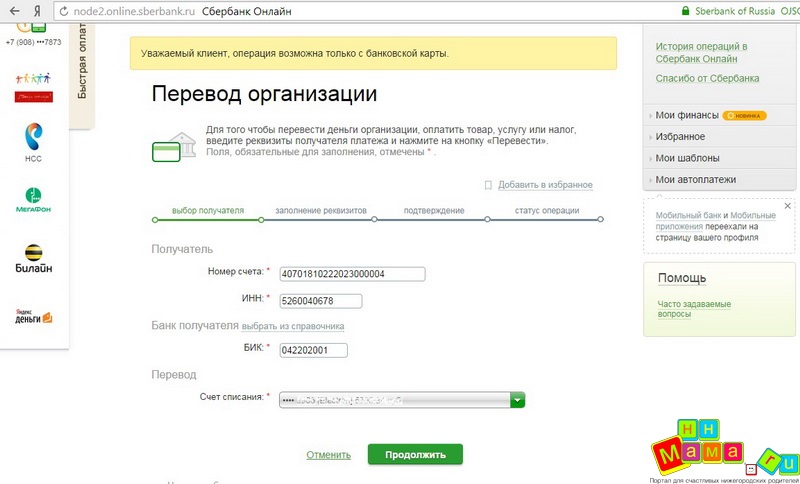This screenshot has width=800, height=484.
Task: Open Часто задаваемые вопросы help link
Action: tap(694, 309)
